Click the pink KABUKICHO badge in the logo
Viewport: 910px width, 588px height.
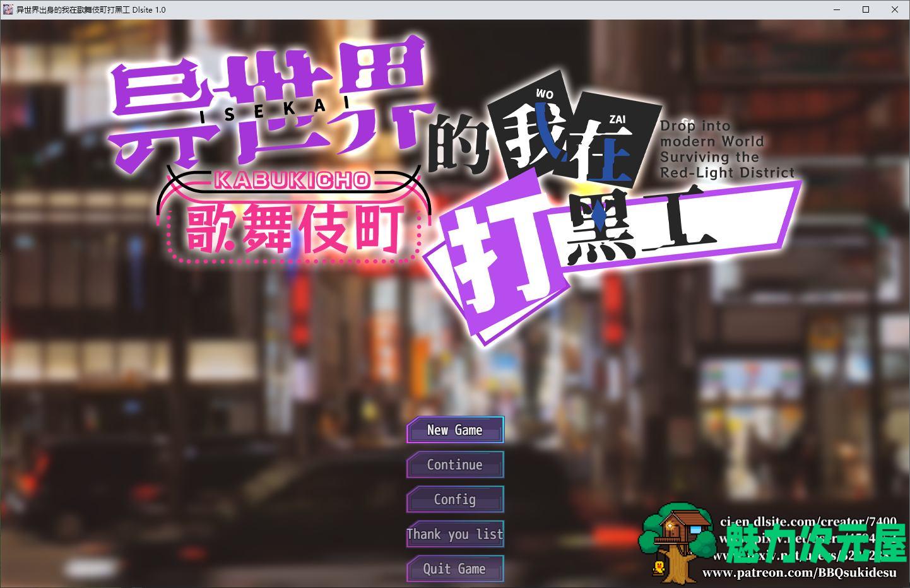292,180
